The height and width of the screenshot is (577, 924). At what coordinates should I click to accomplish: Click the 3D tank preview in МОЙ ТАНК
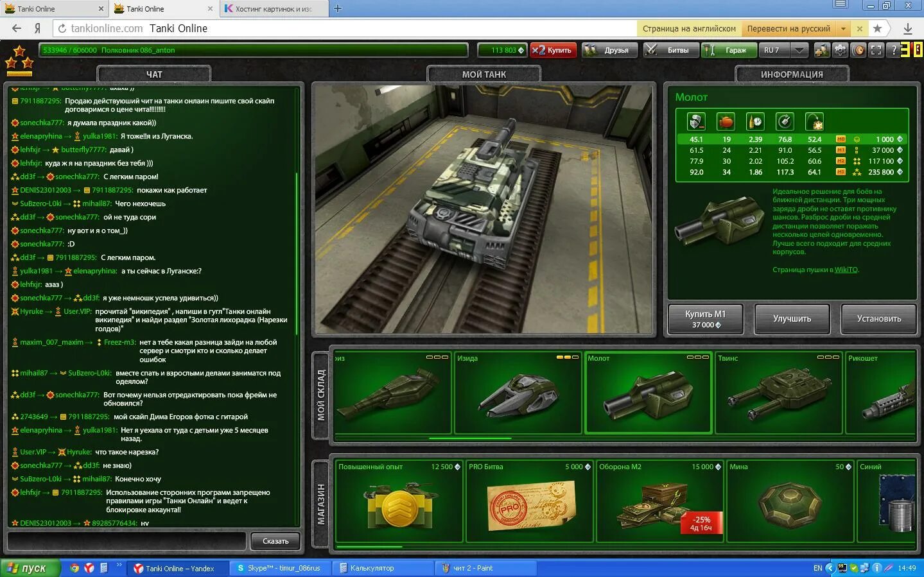[484, 209]
